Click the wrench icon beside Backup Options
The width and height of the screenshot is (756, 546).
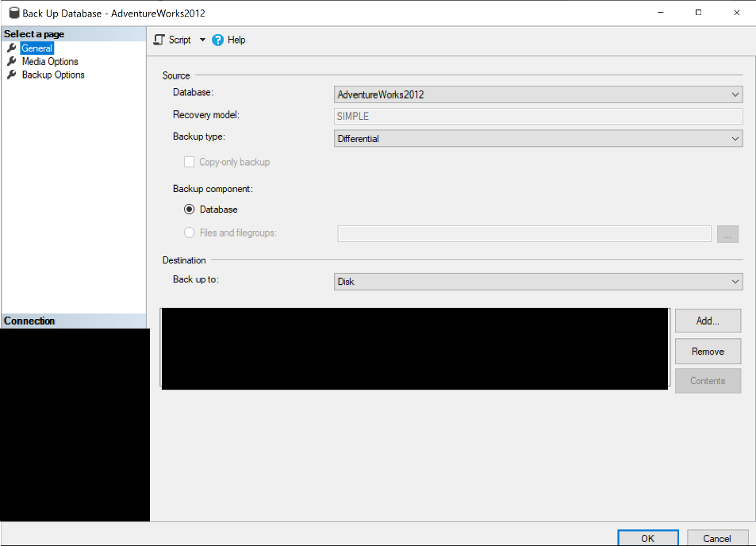pos(12,75)
